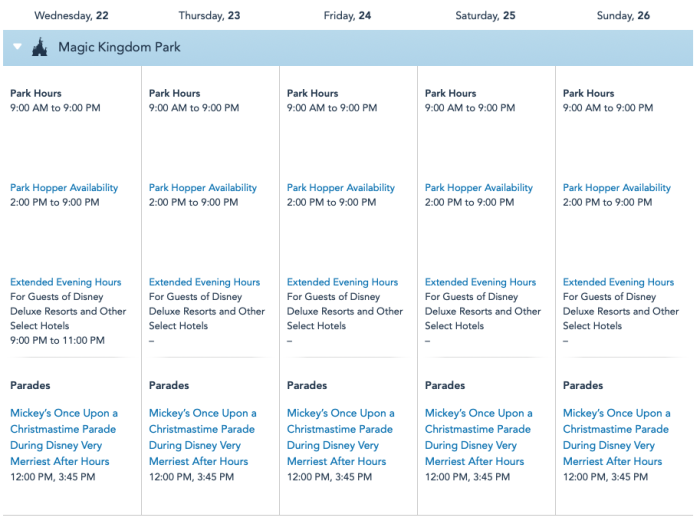Open Wednesday's Park Hopper Availability link
Image resolution: width=700 pixels, height=521 pixels.
64,187
